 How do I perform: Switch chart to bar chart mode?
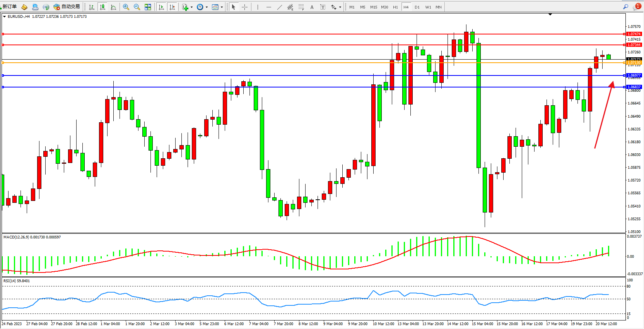click(92, 7)
